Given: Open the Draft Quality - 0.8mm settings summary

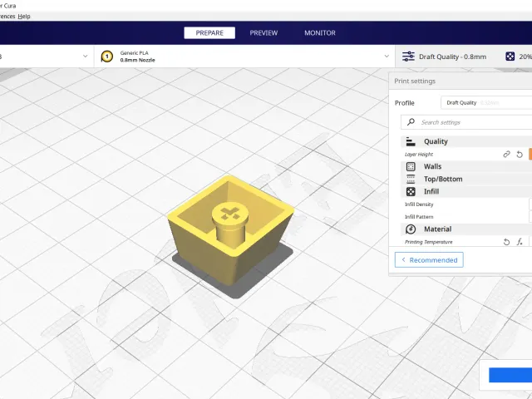Looking at the screenshot, I should (452, 57).
